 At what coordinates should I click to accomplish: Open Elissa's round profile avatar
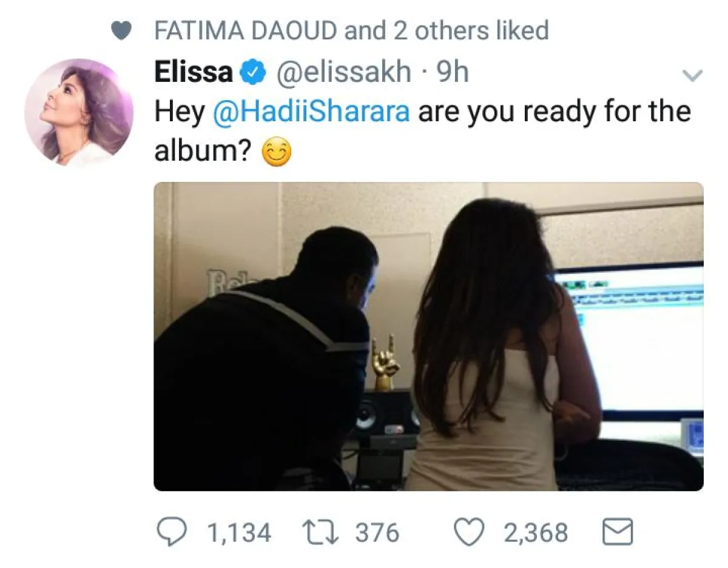(x=79, y=113)
